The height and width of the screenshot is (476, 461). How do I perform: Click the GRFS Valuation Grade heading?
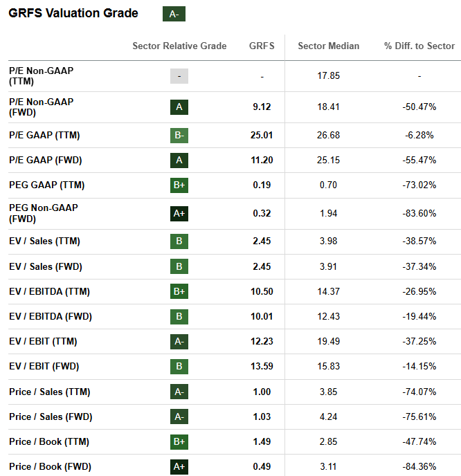click(x=73, y=13)
